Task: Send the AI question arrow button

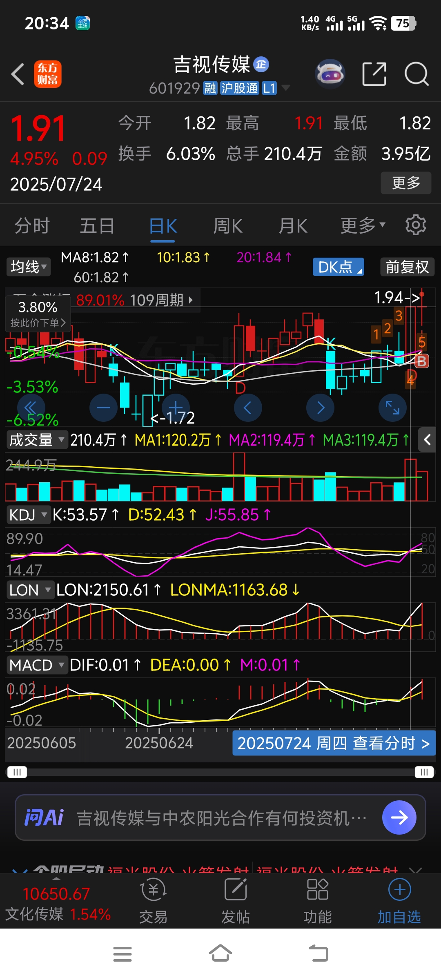Action: (x=399, y=817)
